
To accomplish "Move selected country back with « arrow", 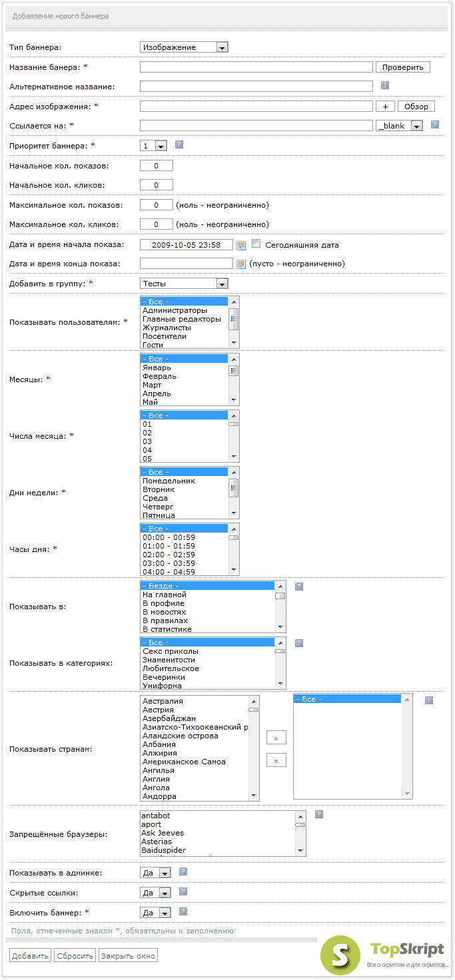I will [x=276, y=760].
